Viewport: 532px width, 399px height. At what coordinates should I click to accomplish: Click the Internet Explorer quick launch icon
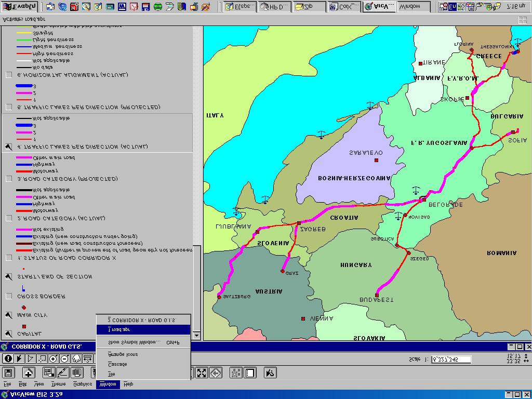[62, 6]
